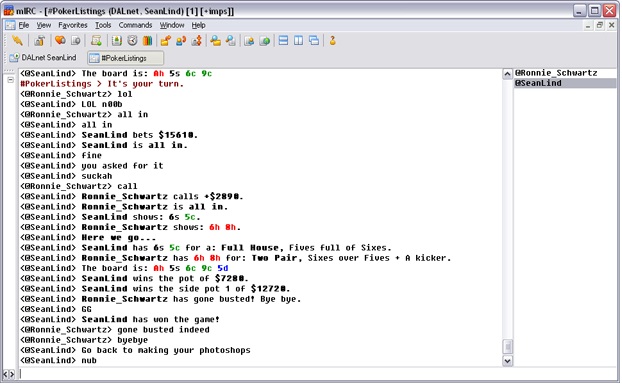This screenshot has width=622, height=385.
Task: Collapse the tree minus box beside chat
Action: 11,80
